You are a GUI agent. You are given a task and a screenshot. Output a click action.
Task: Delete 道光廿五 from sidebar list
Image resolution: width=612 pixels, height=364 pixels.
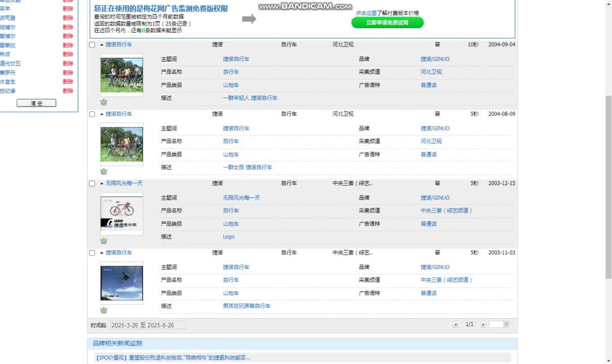point(68,63)
